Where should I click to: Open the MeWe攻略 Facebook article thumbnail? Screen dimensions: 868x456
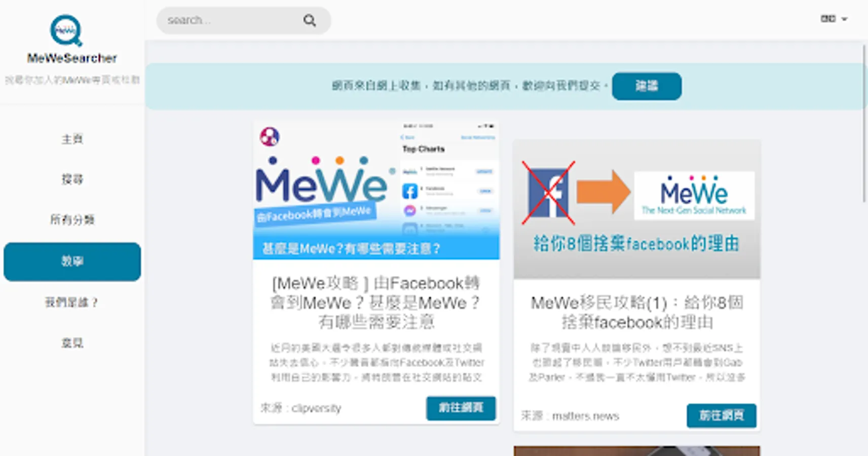[x=376, y=190]
